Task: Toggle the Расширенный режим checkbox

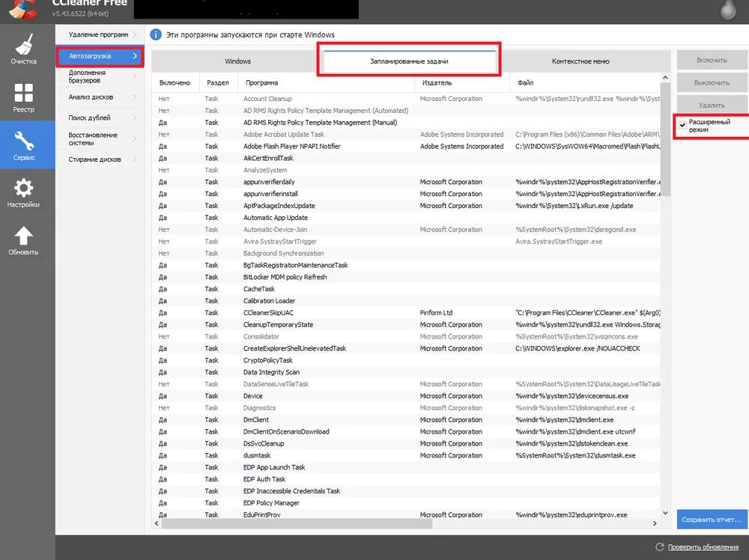Action: coord(682,125)
